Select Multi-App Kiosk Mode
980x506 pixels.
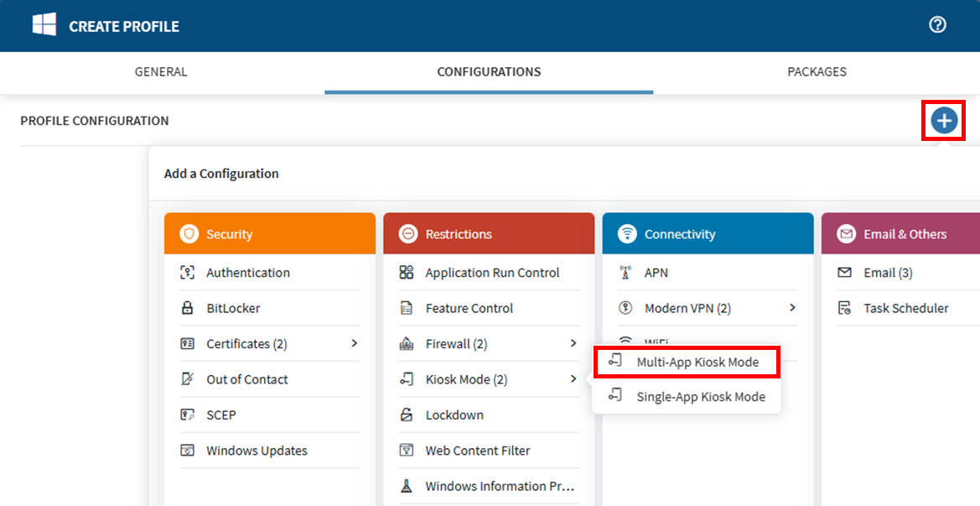[697, 363]
